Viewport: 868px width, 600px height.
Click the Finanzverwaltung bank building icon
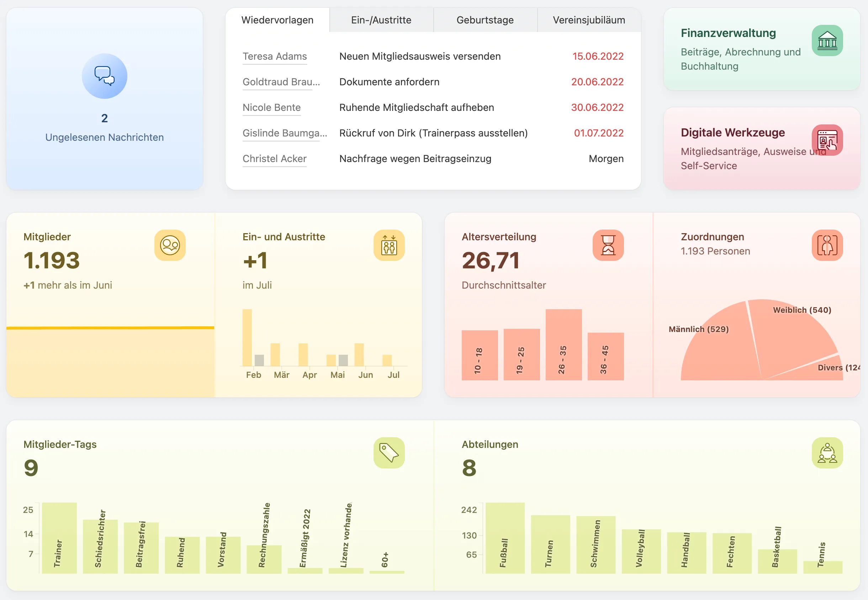[827, 41]
